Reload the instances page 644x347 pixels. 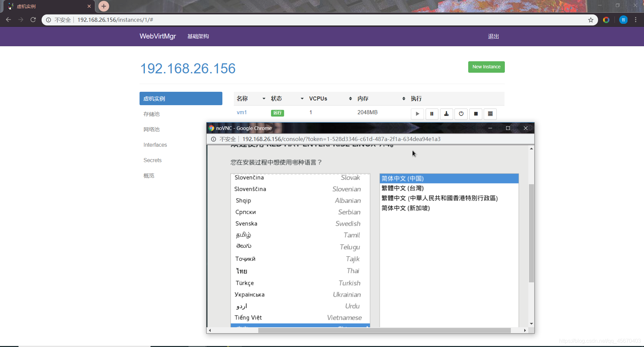pyautogui.click(x=33, y=20)
